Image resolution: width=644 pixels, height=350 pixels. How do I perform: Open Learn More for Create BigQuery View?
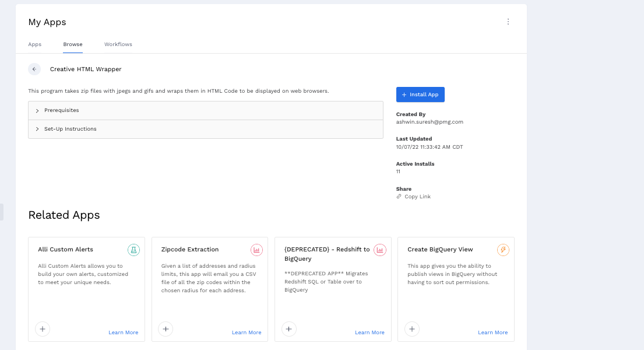(493, 332)
